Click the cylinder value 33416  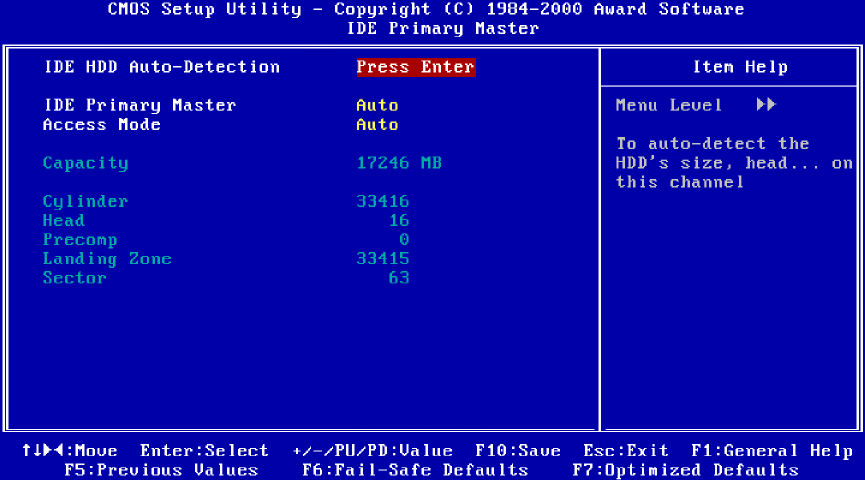pyautogui.click(x=383, y=201)
